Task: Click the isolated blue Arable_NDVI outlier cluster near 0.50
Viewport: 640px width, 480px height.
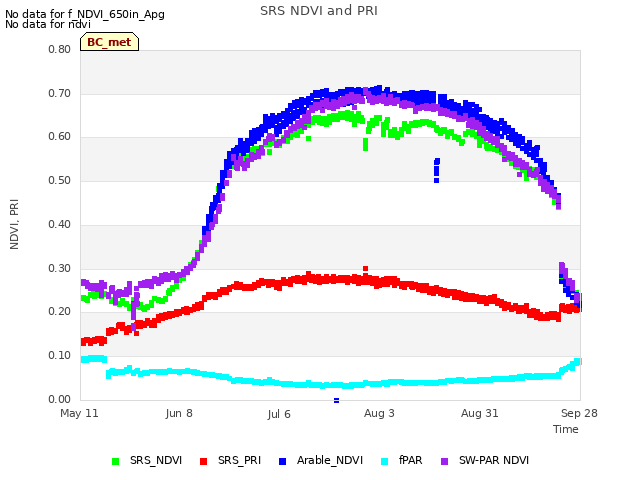Action: pos(437,171)
